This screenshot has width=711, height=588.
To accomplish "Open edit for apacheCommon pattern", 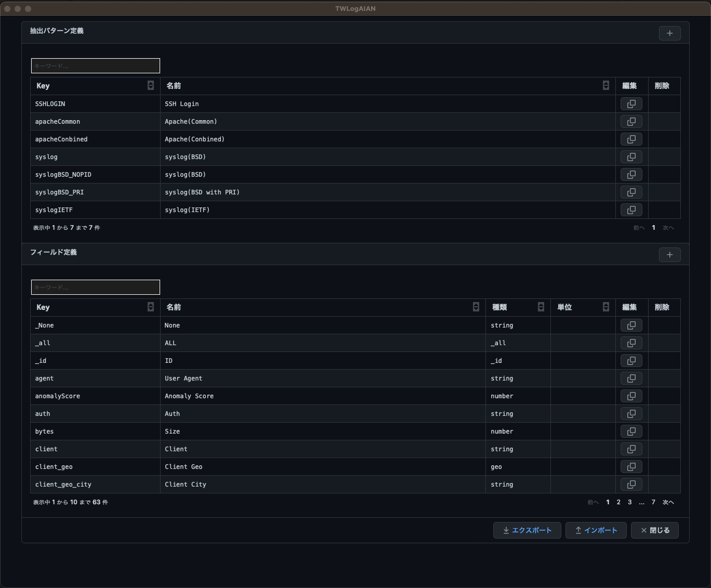I will click(x=631, y=122).
